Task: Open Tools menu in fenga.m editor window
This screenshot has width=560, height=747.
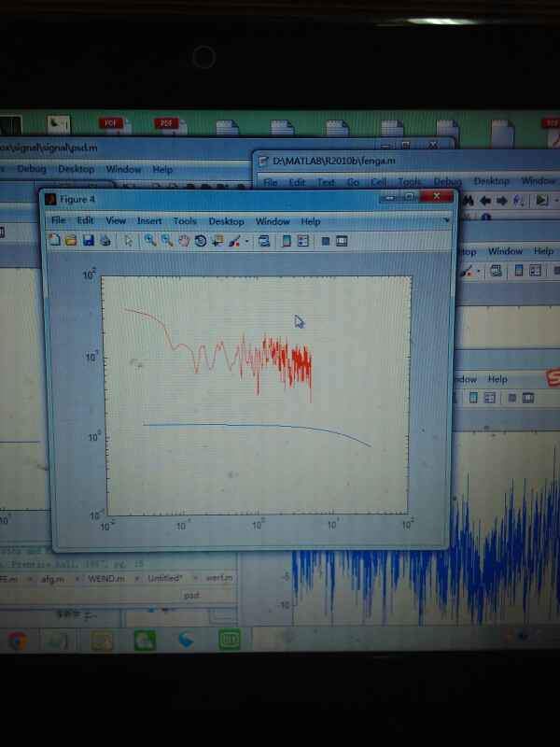Action: coord(410,181)
